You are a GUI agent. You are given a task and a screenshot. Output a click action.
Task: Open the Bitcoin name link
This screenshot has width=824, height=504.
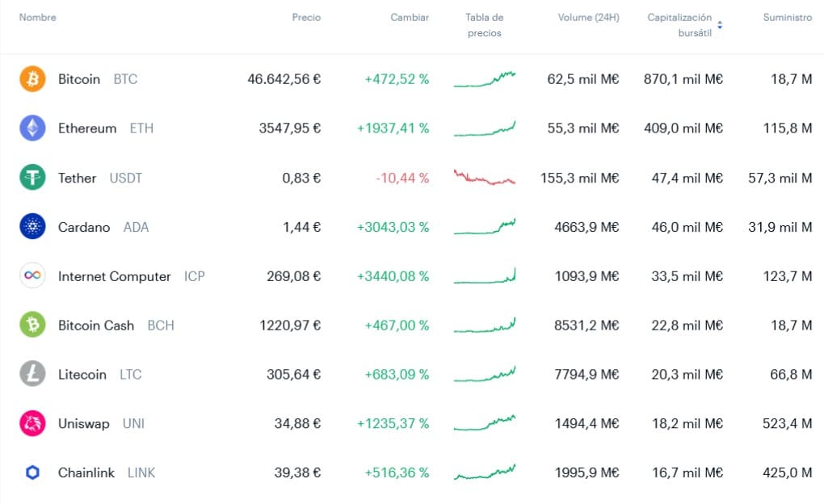(x=78, y=79)
